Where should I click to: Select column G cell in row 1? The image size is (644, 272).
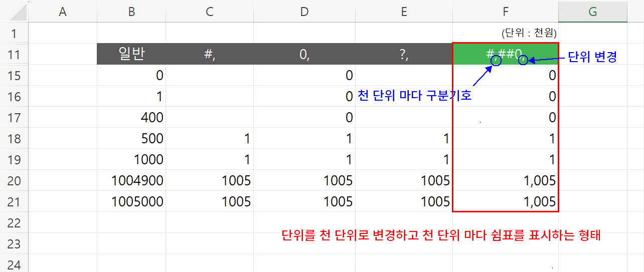tap(593, 33)
